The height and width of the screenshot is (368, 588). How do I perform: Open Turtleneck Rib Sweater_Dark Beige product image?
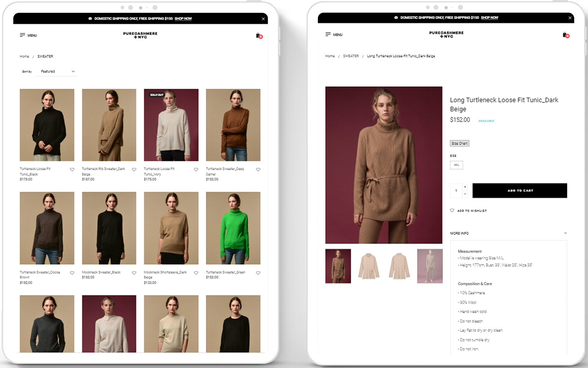point(109,125)
